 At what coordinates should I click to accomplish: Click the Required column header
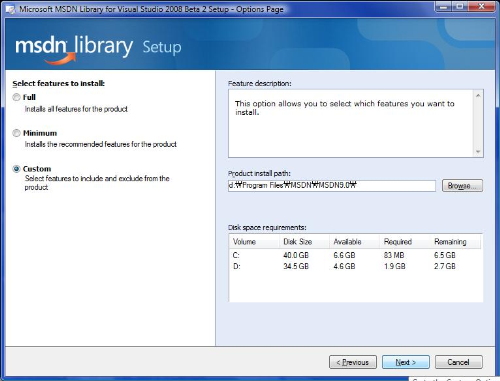(x=405, y=242)
